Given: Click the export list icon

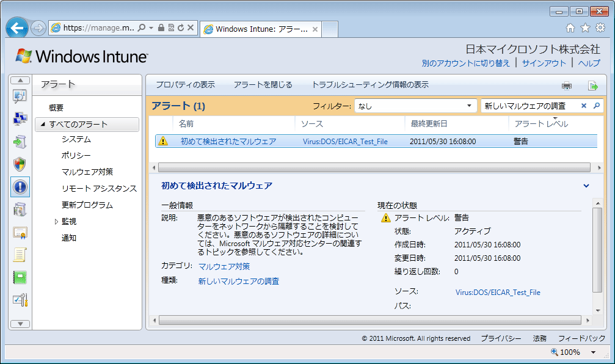Looking at the screenshot, I should pyautogui.click(x=592, y=86).
